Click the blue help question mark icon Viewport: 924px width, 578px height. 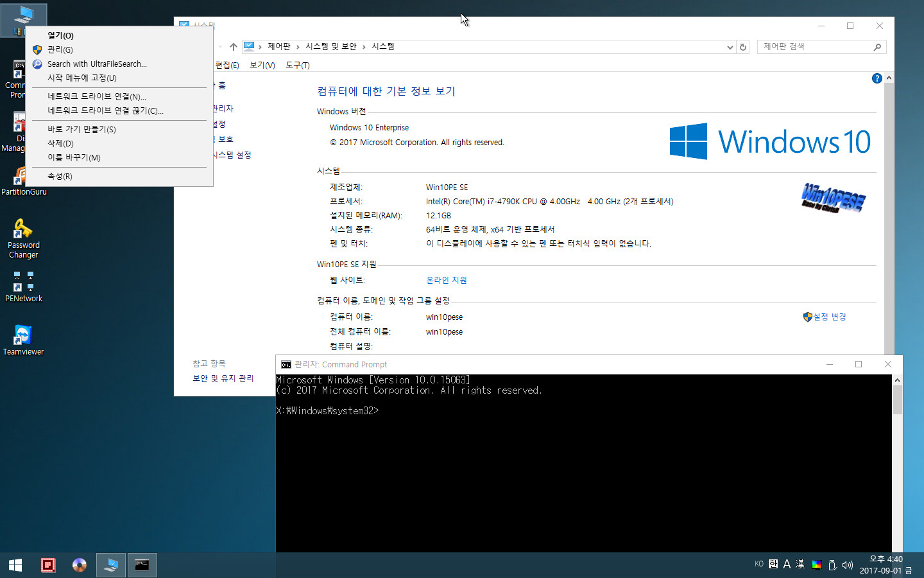[x=877, y=78]
